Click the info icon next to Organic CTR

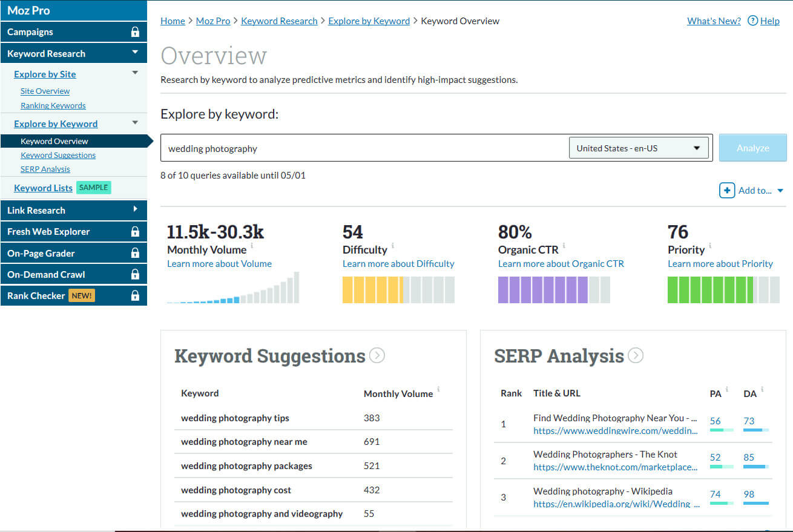tap(564, 246)
